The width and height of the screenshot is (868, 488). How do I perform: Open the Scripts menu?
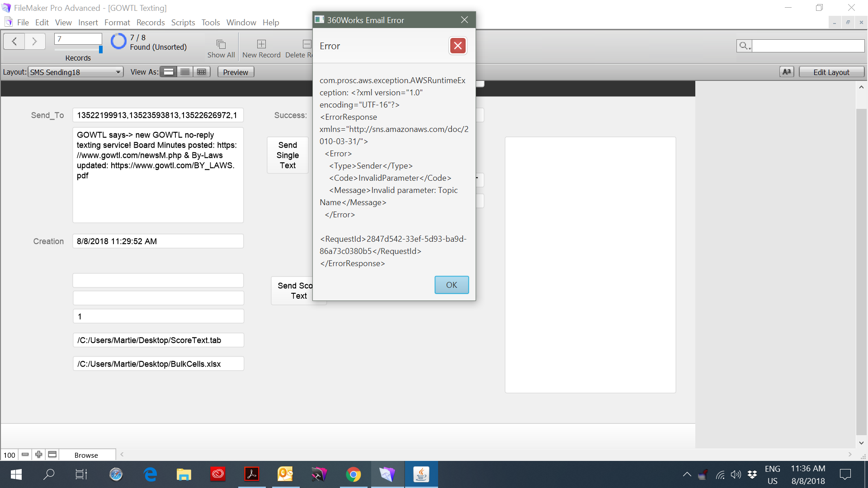pos(183,22)
